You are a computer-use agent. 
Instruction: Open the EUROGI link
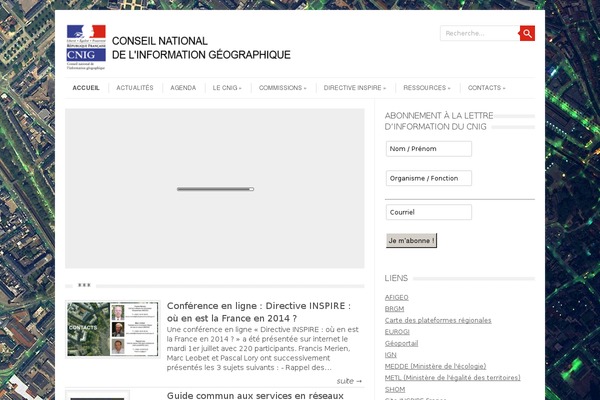point(397,332)
